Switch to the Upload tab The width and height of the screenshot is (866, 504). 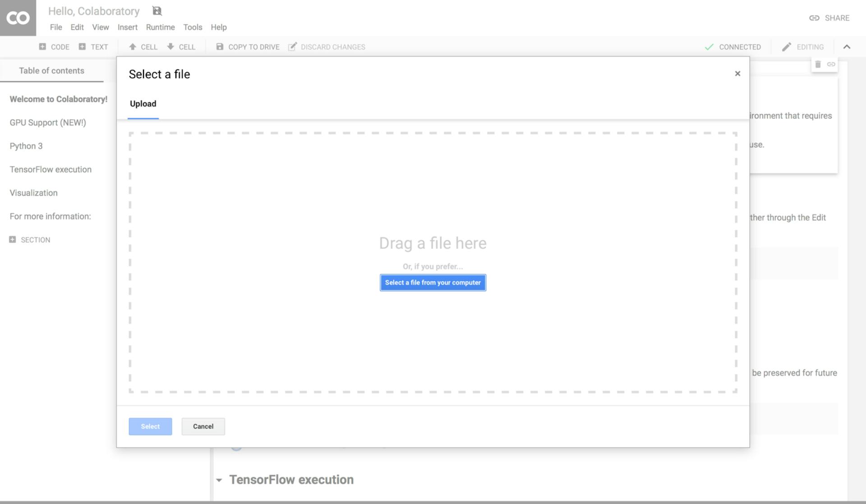pos(143,104)
